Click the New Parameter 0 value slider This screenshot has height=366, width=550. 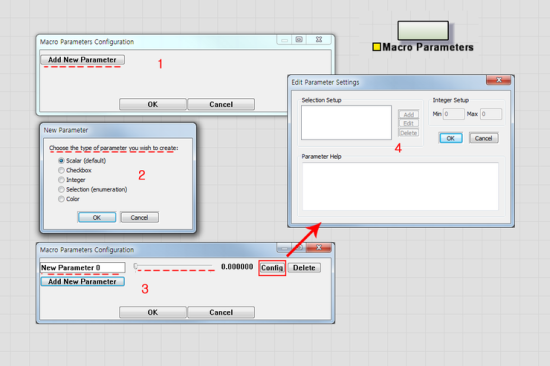click(x=174, y=266)
